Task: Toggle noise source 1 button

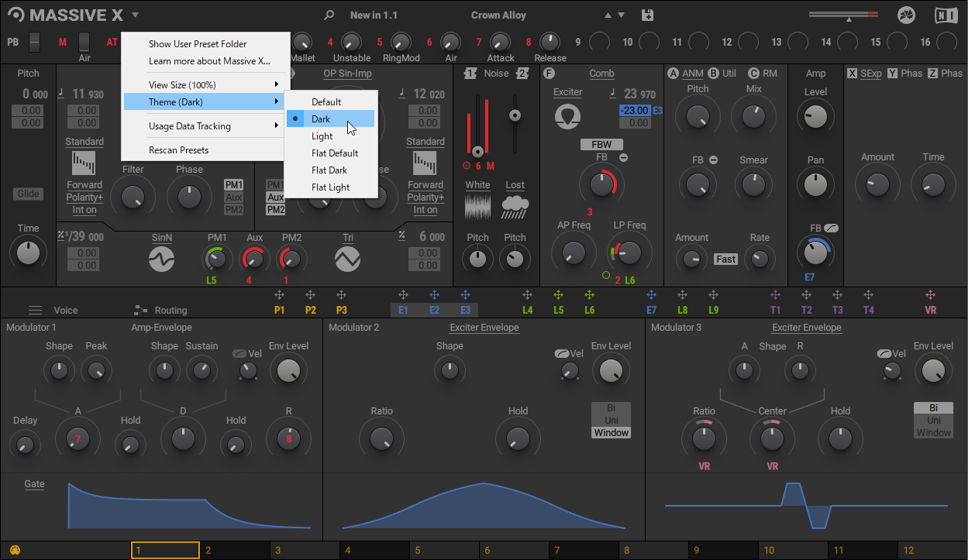Action: click(470, 73)
